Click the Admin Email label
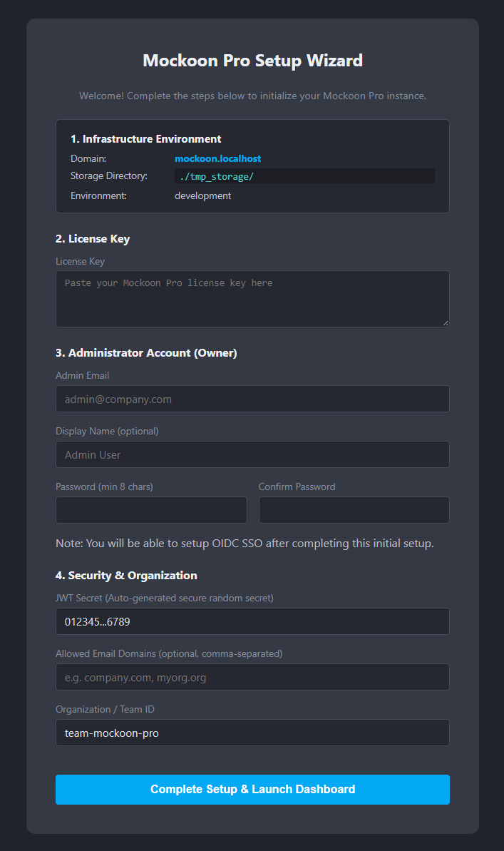504x851 pixels. 83,376
